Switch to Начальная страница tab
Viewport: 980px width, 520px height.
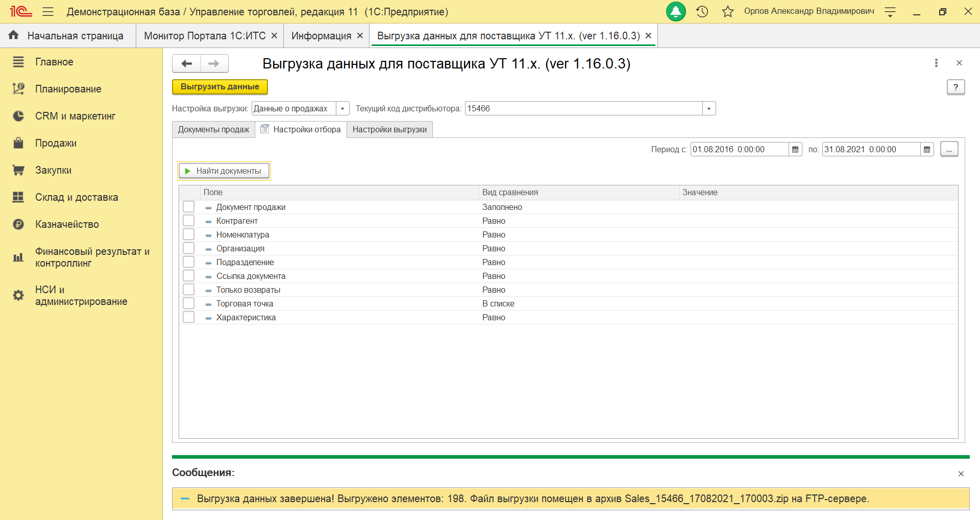click(68, 36)
